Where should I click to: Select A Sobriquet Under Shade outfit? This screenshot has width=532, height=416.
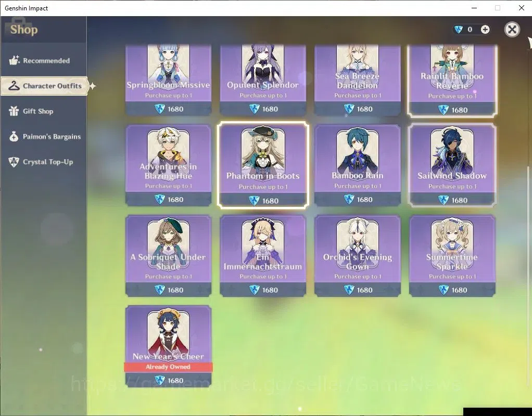click(x=168, y=256)
